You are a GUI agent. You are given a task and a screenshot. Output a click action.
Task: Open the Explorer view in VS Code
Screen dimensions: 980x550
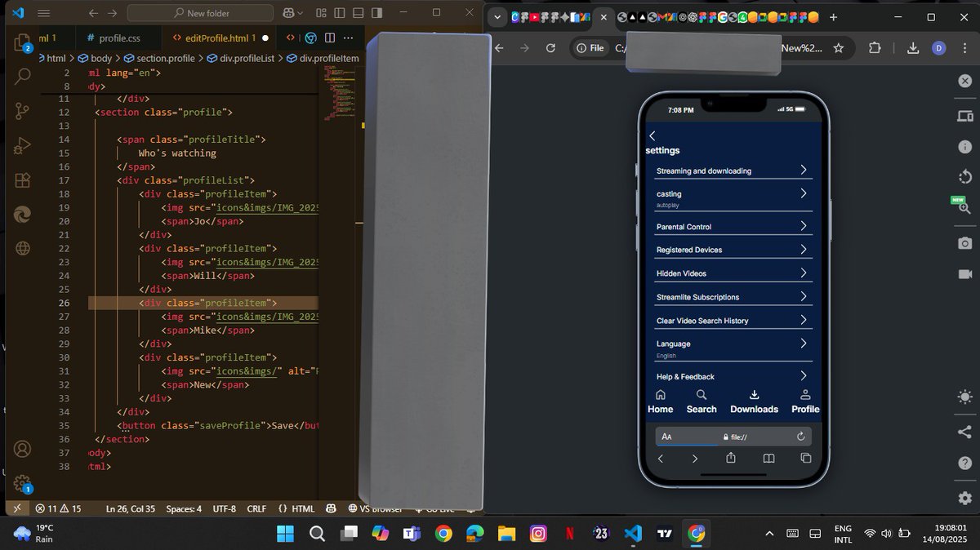pos(22,41)
